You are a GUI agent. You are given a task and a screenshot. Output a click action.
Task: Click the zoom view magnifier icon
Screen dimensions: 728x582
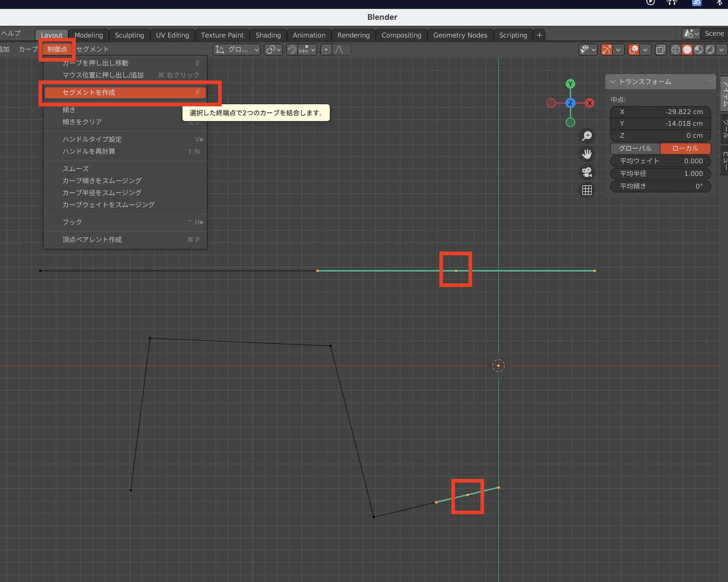pos(587,136)
